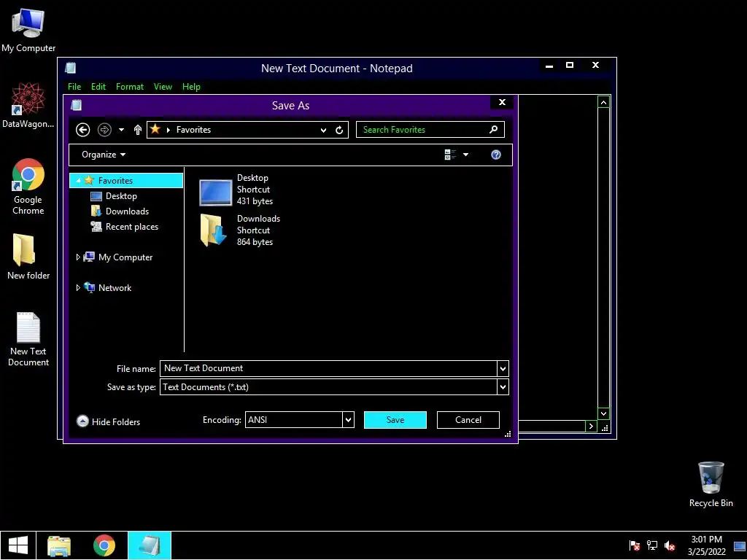Image resolution: width=747 pixels, height=560 pixels.
Task: Expand the My Computer tree node
Action: coord(78,257)
